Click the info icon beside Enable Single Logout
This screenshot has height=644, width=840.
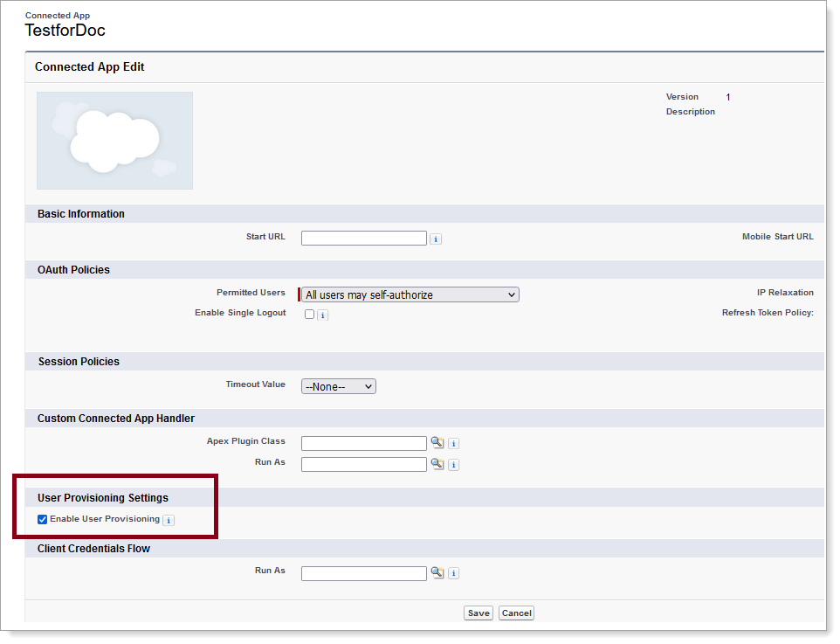pos(323,315)
